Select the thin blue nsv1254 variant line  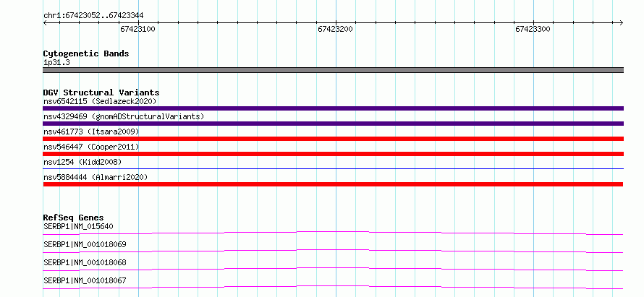coord(333,168)
